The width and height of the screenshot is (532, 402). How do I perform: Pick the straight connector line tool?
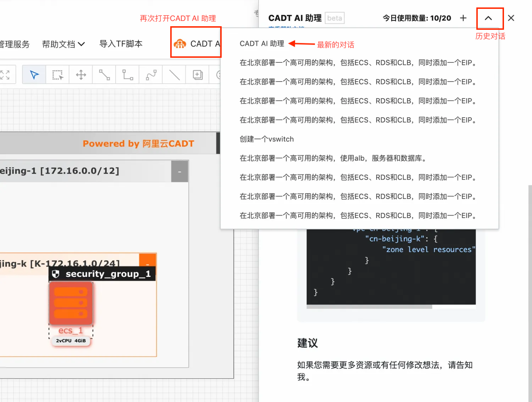click(x=104, y=75)
